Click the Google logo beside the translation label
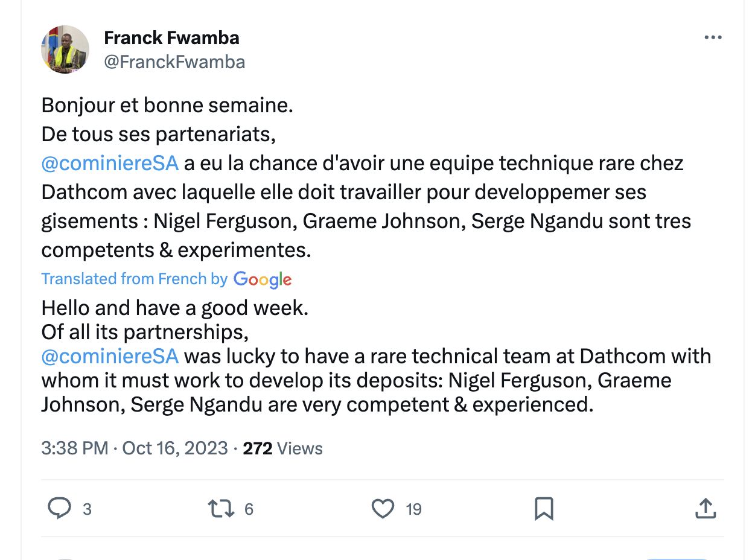This screenshot has width=752, height=560. point(263,279)
